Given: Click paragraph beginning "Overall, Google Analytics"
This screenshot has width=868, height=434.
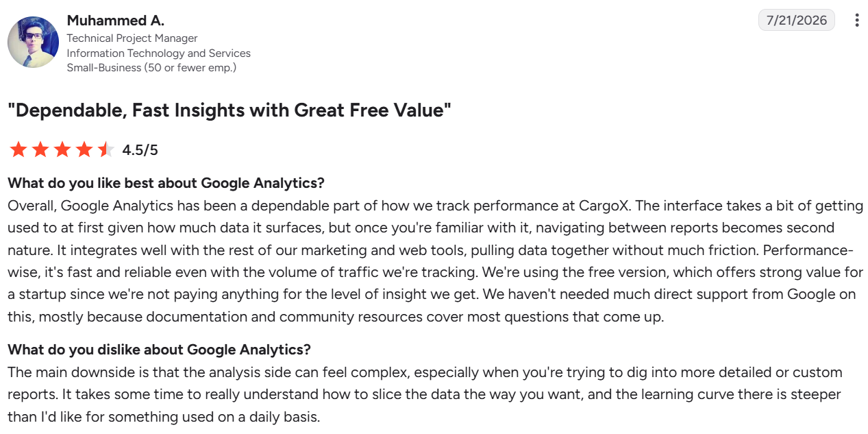Looking at the screenshot, I should (435, 261).
